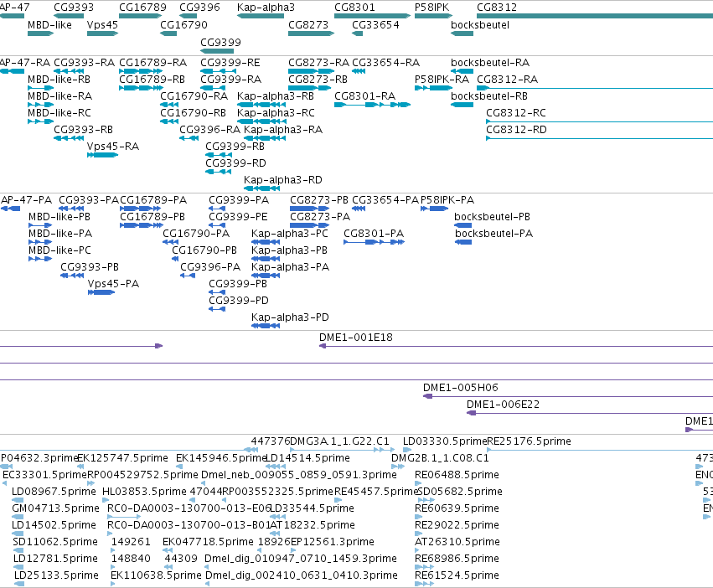Open EST label EK110638.5prime

[x=156, y=575]
